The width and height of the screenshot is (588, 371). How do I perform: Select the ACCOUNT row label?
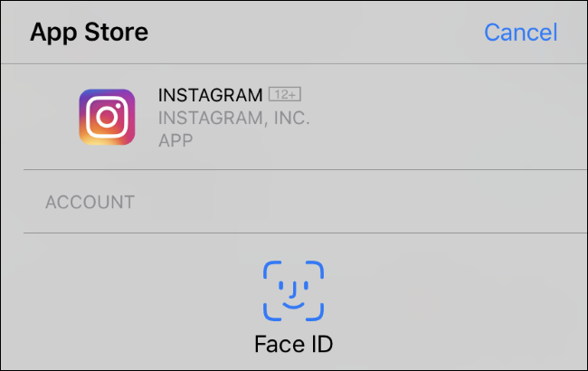click(x=90, y=202)
